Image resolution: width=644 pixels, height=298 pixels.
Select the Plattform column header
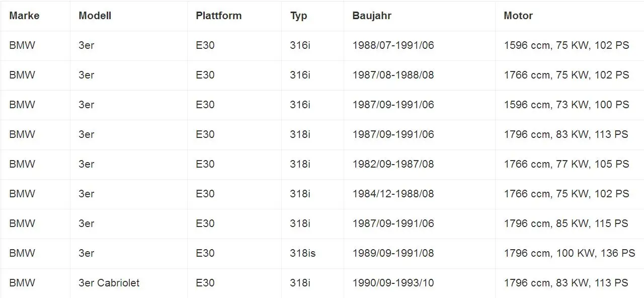[x=218, y=16]
